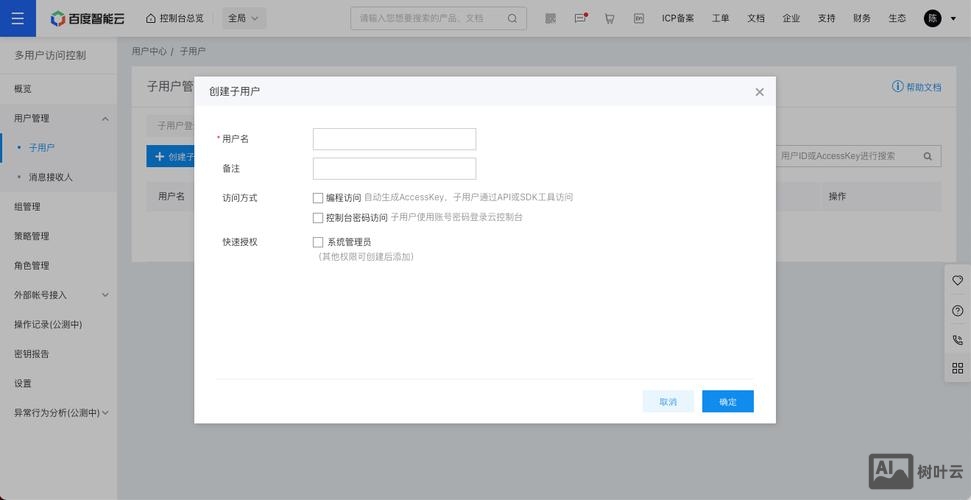Click the heart favorite icon on right
The image size is (971, 500).
pos(957,281)
